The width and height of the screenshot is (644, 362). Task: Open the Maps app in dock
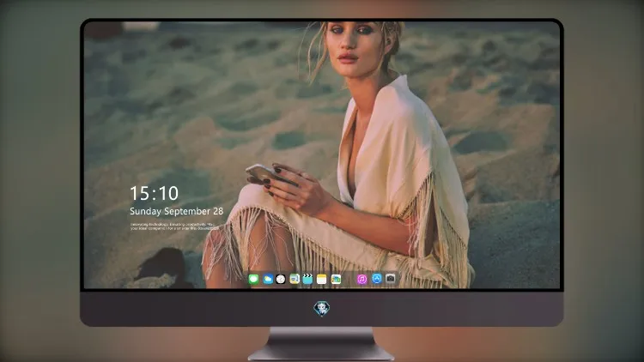click(295, 279)
